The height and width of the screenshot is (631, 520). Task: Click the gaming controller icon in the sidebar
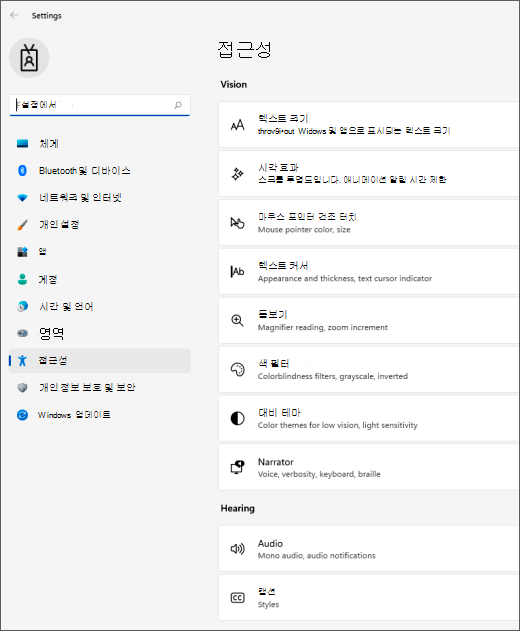23,333
